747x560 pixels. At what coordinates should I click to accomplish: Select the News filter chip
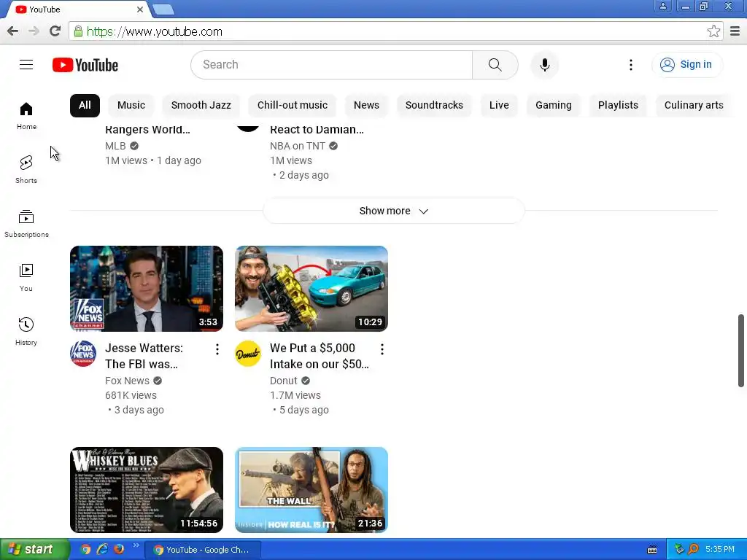point(366,105)
